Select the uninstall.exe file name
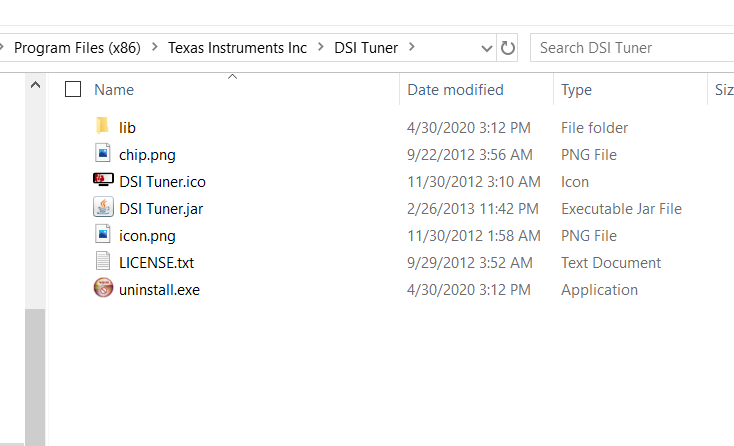 (x=159, y=290)
